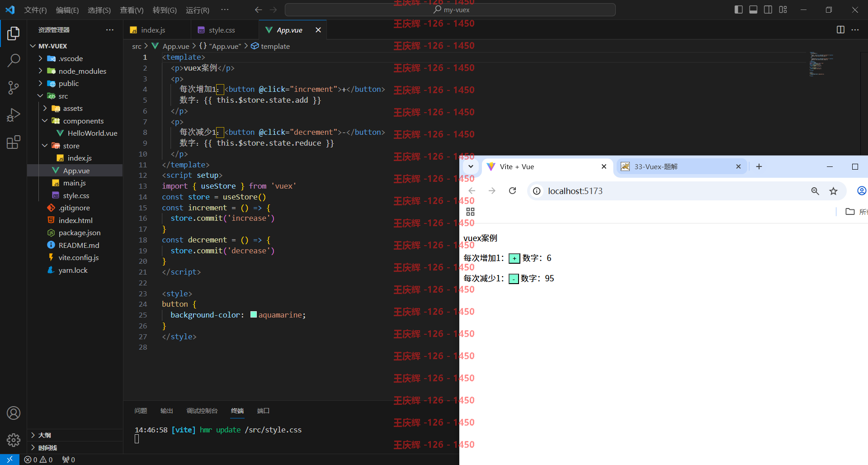Click the - decrement button on page

point(514,279)
